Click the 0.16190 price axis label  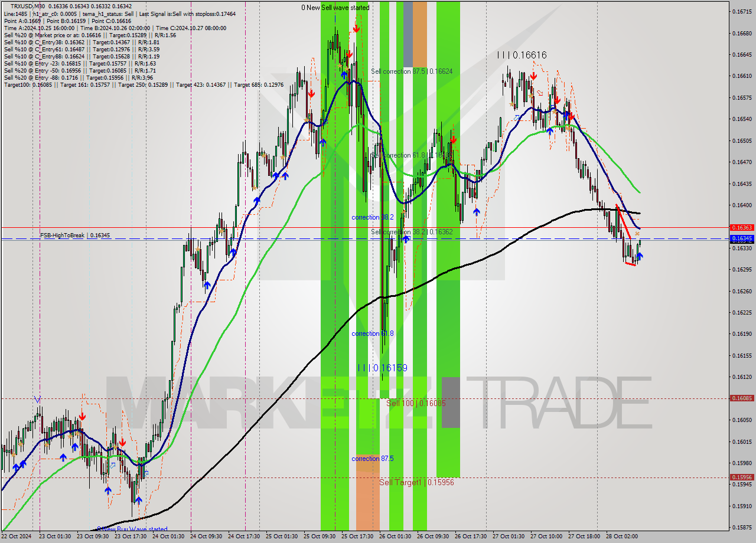741,334
